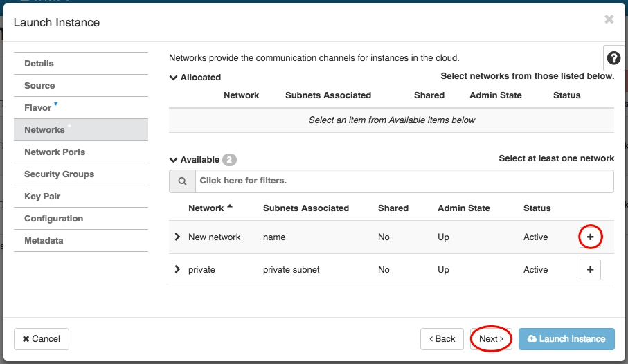Viewport: 628px width, 364px height.
Task: Expand the private network row details
Action: click(177, 269)
